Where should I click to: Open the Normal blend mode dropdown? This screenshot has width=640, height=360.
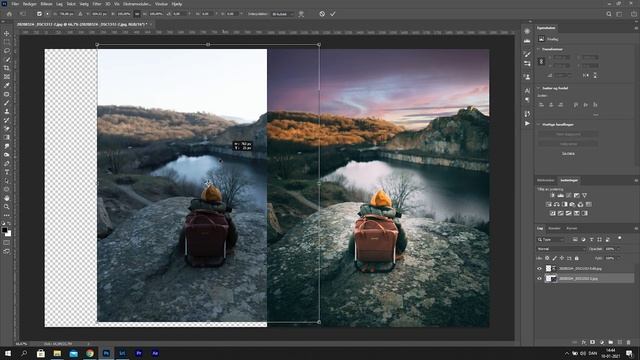click(560, 249)
